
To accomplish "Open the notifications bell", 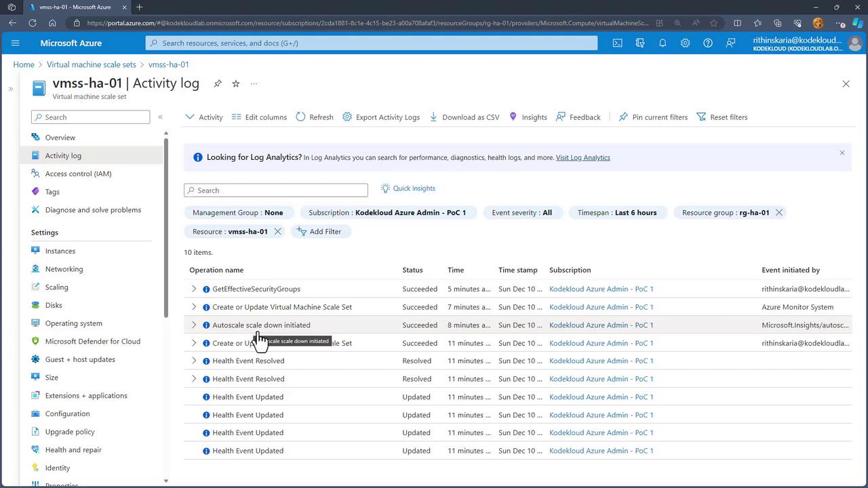I will [x=663, y=43].
